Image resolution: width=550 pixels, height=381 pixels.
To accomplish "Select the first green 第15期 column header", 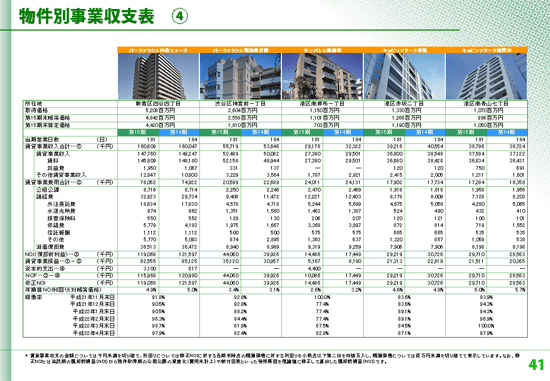I will tap(138, 132).
